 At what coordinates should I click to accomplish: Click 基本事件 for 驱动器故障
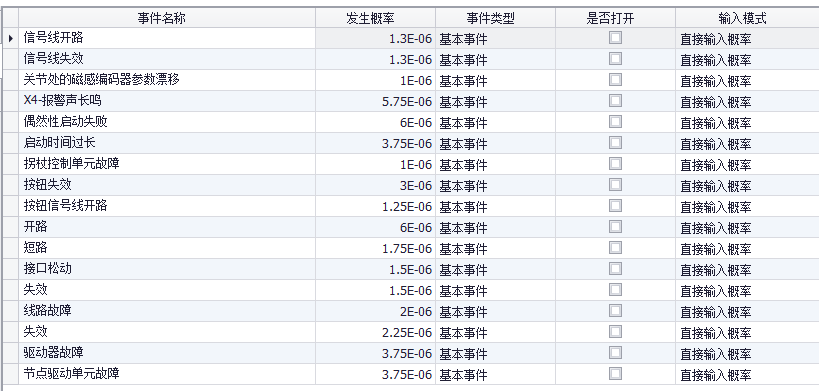click(x=495, y=353)
